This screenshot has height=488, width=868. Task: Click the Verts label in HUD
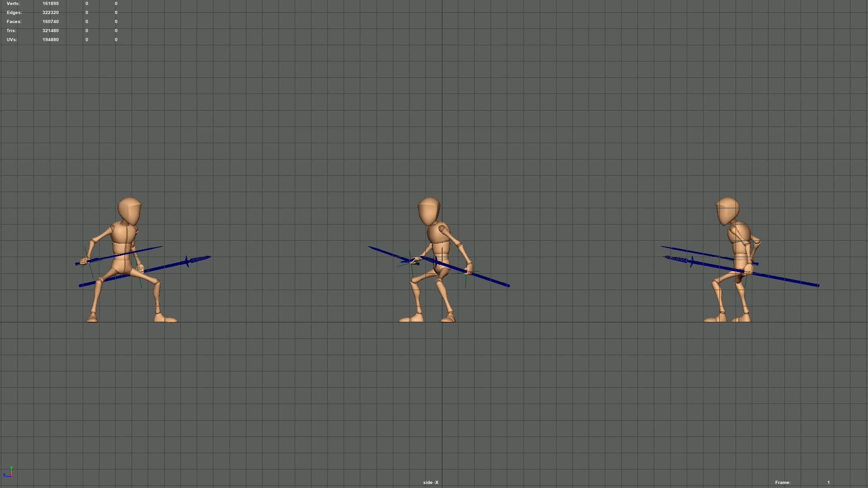13,4
